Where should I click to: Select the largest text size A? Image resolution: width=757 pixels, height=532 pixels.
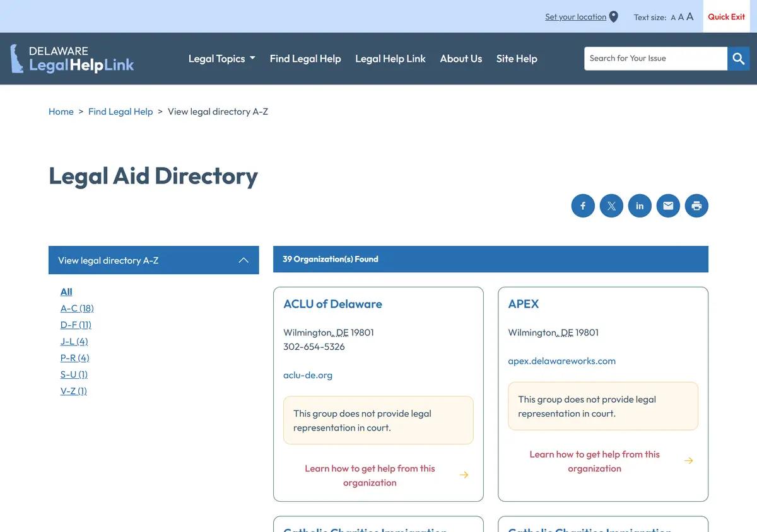point(690,16)
